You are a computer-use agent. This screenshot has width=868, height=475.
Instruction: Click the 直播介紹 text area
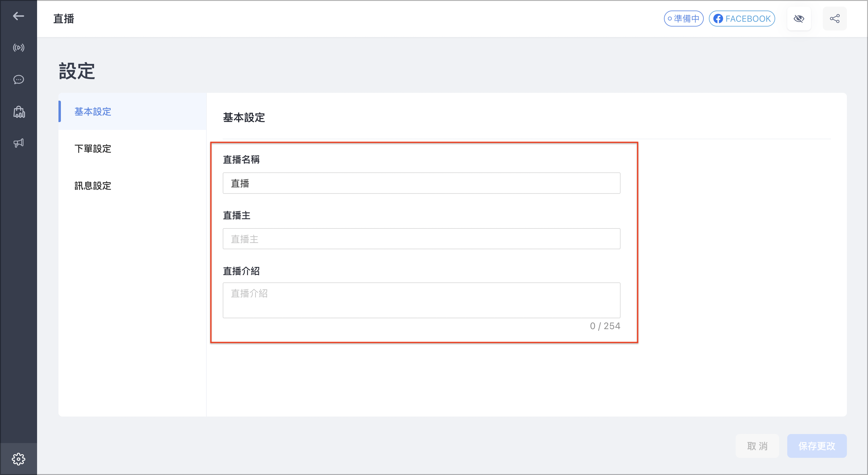pos(422,300)
